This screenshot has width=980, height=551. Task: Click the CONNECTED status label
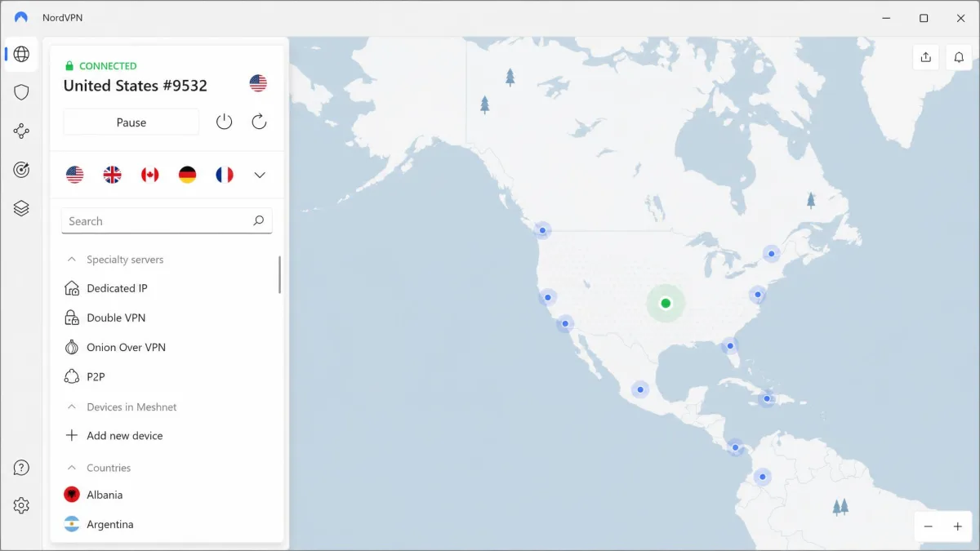click(x=108, y=66)
